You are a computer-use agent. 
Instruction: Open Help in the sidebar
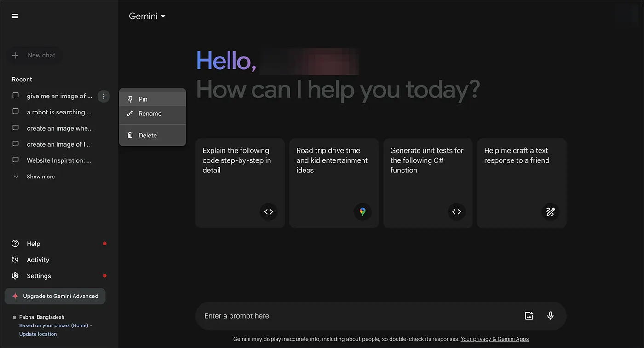coord(59,244)
